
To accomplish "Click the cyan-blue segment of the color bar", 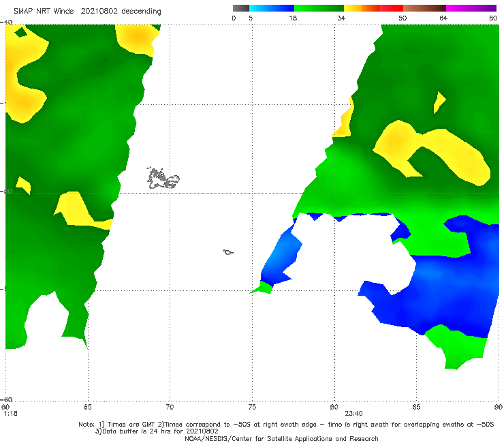I will tap(272, 8).
